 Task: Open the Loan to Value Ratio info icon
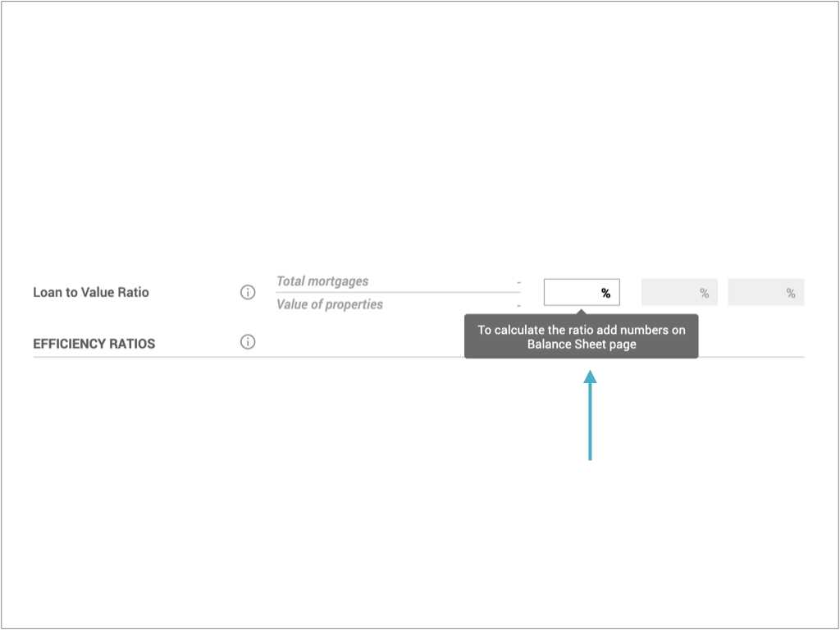(x=248, y=292)
